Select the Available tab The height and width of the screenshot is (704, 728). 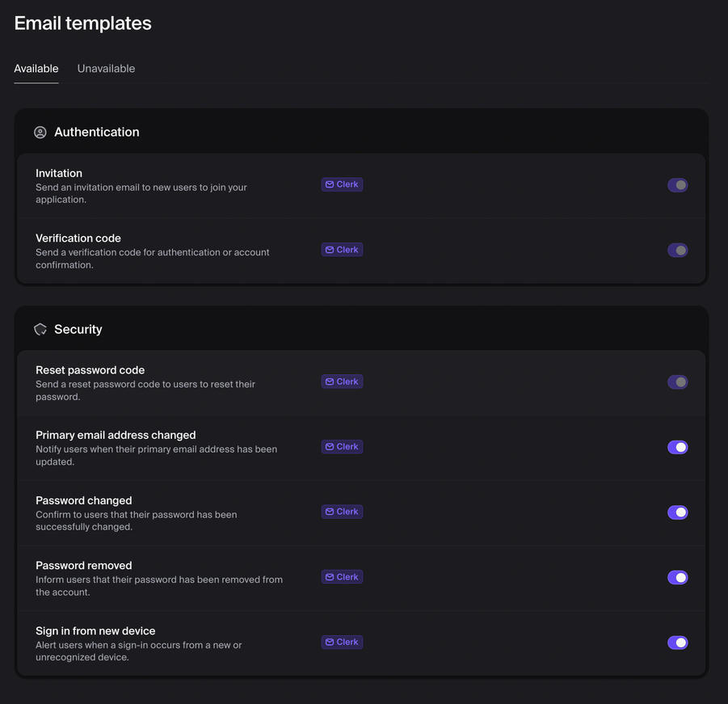pyautogui.click(x=36, y=68)
